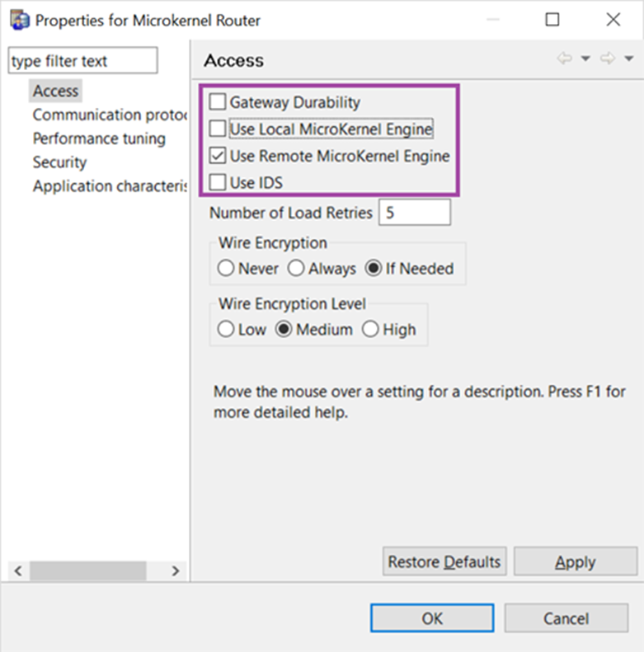Enable the Gateway Durability checkbox
The image size is (644, 652).
(218, 102)
